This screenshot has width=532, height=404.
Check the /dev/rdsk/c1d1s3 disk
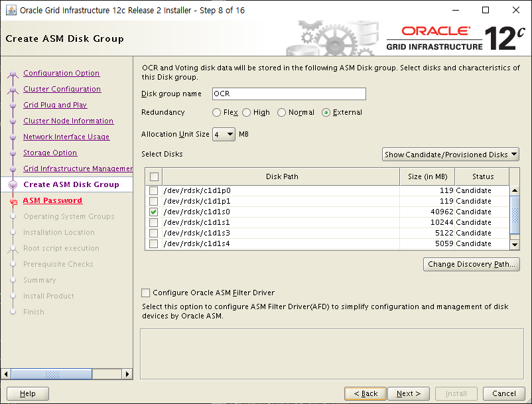(154, 233)
